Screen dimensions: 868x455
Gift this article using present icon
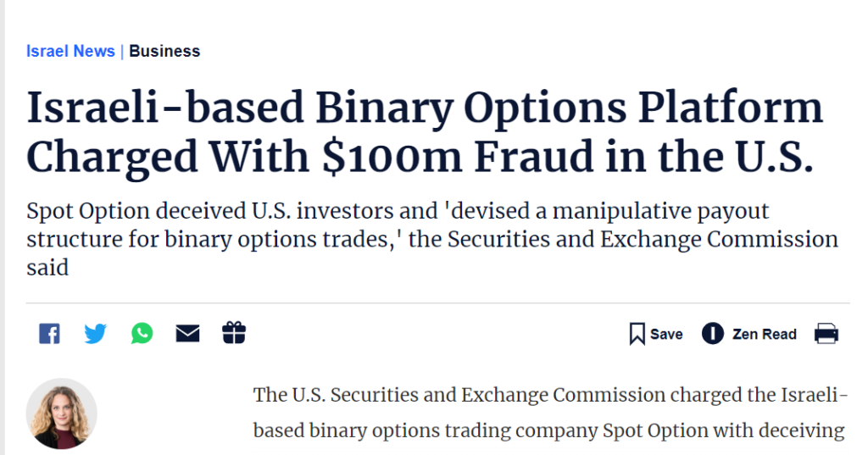[234, 333]
